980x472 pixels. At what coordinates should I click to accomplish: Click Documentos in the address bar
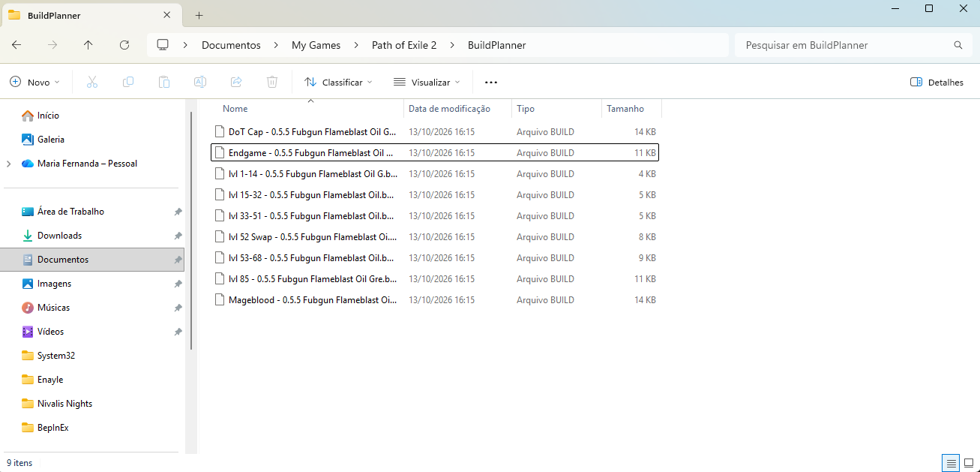coord(231,45)
